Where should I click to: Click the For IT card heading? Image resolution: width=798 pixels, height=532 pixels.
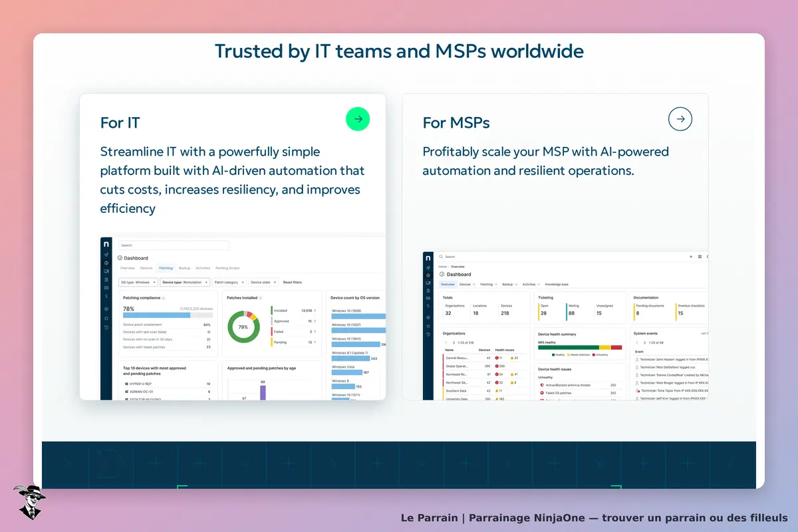[x=120, y=123]
